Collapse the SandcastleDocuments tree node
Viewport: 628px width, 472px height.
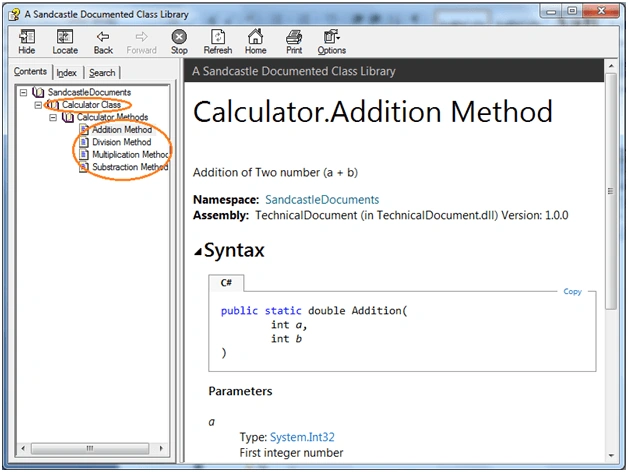click(x=24, y=93)
